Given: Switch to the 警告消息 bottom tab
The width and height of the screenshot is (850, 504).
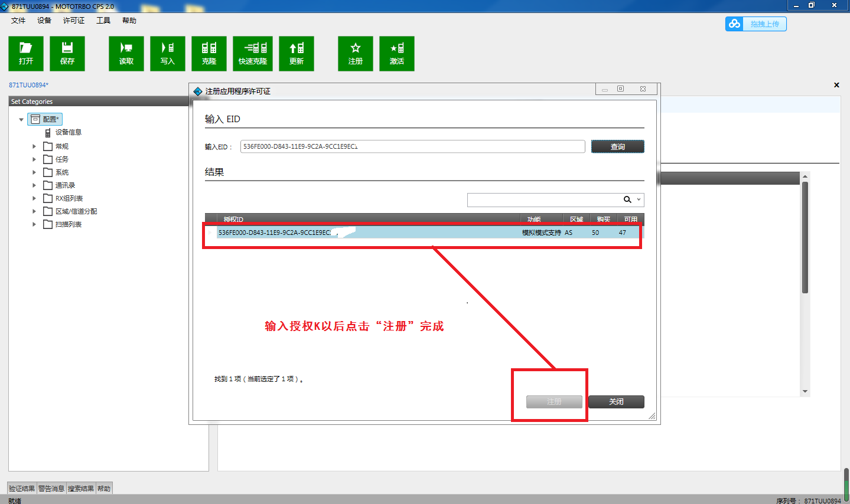Looking at the screenshot, I should coord(51,489).
